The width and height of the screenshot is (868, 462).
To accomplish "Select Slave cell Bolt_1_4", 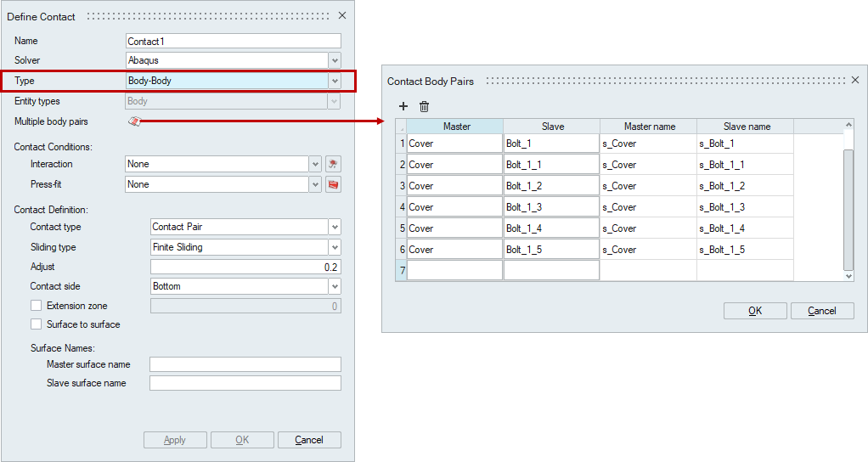I will coord(551,228).
